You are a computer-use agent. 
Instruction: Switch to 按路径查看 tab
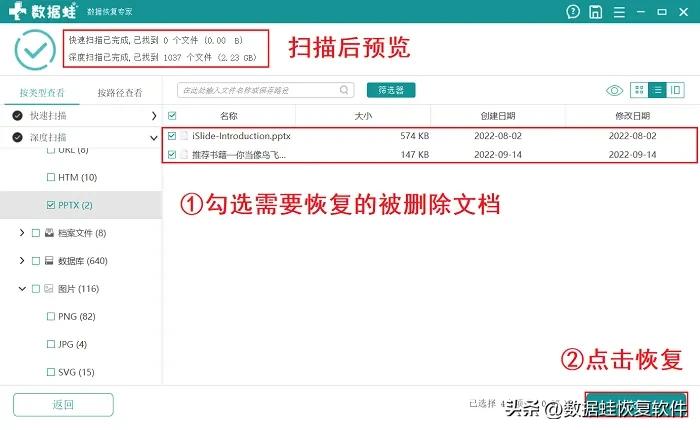[x=120, y=93]
